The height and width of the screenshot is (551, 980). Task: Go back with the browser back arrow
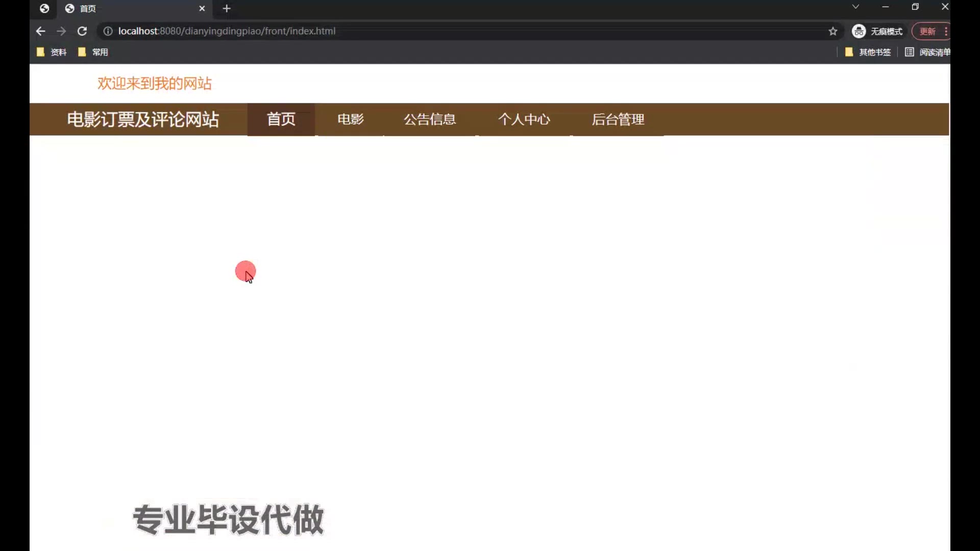point(41,31)
